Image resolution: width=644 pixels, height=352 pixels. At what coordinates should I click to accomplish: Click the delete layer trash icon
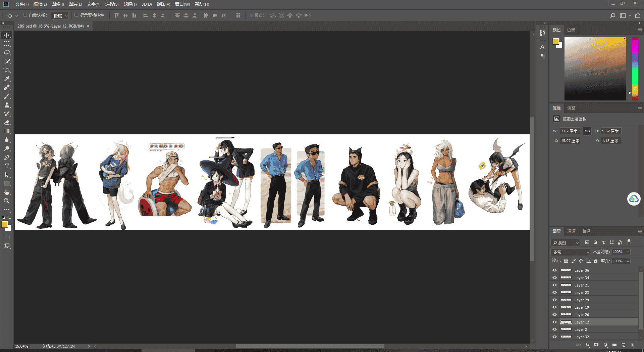(x=632, y=345)
